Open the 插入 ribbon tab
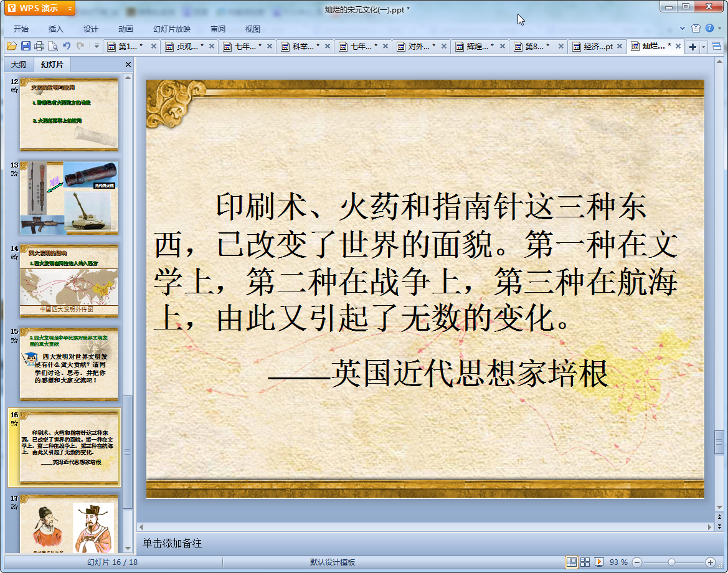The width and height of the screenshot is (728, 573). [x=55, y=29]
